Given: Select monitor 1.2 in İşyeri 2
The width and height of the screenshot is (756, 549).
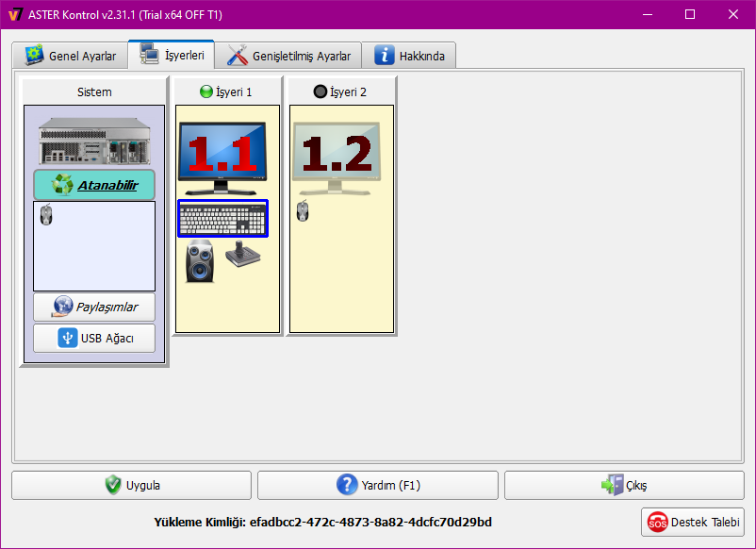Looking at the screenshot, I should (337, 158).
